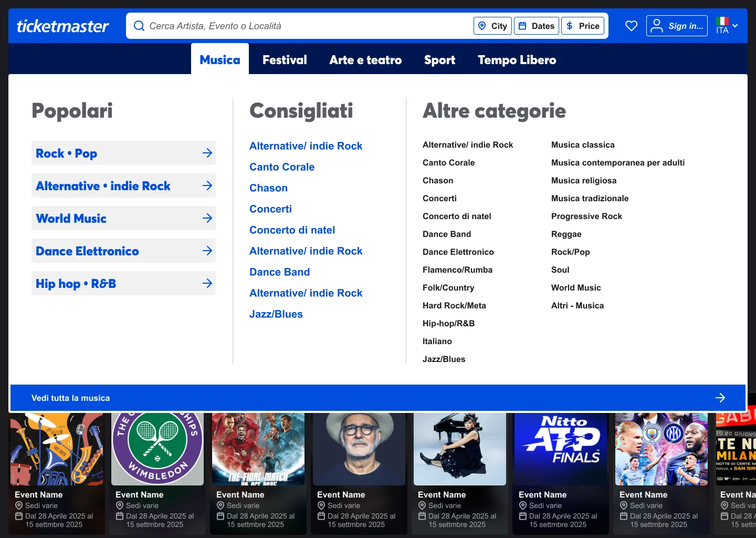Open Dance Elettronico popular category
The height and width of the screenshot is (538, 756).
[123, 251]
